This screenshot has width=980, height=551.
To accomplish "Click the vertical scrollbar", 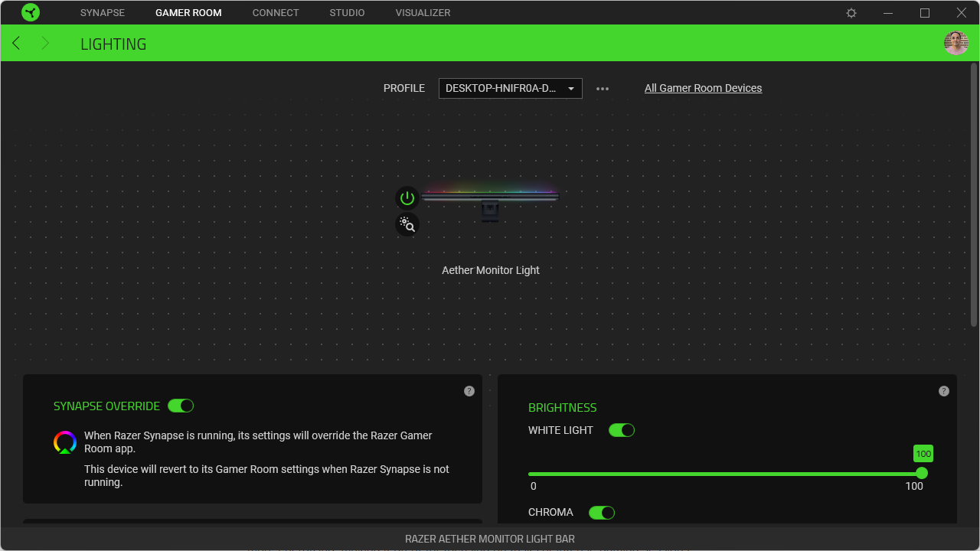I will [x=974, y=195].
